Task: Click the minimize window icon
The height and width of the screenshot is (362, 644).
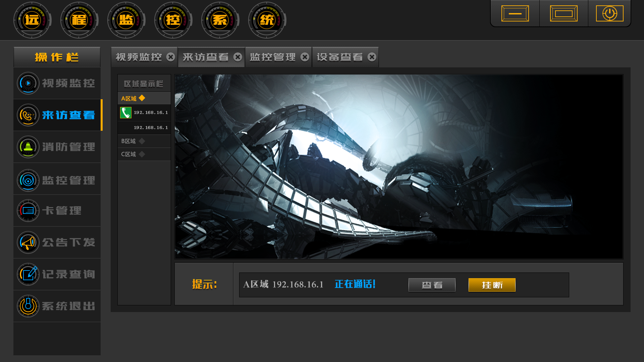Action: (515, 13)
